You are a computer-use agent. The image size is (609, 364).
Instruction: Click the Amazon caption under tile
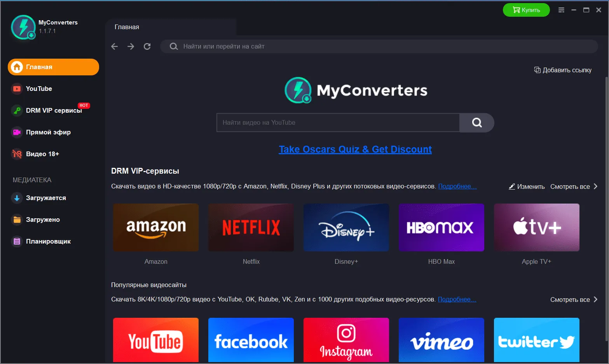(156, 261)
